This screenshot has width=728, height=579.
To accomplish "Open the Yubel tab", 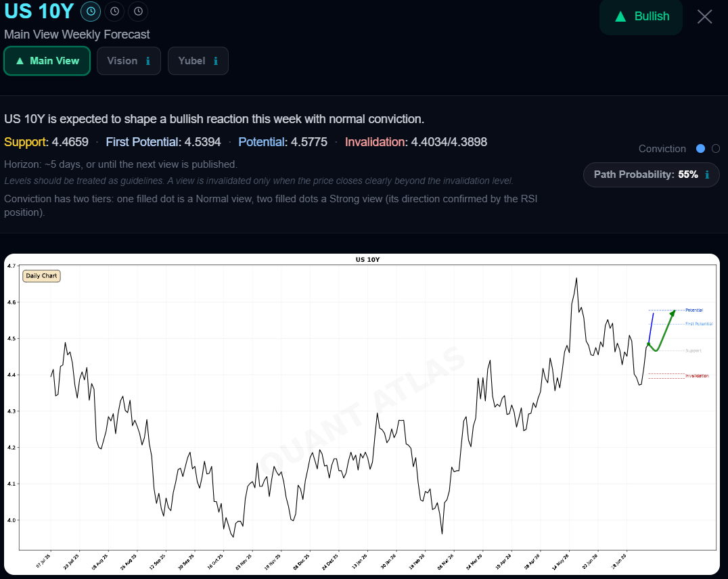I will [x=198, y=61].
